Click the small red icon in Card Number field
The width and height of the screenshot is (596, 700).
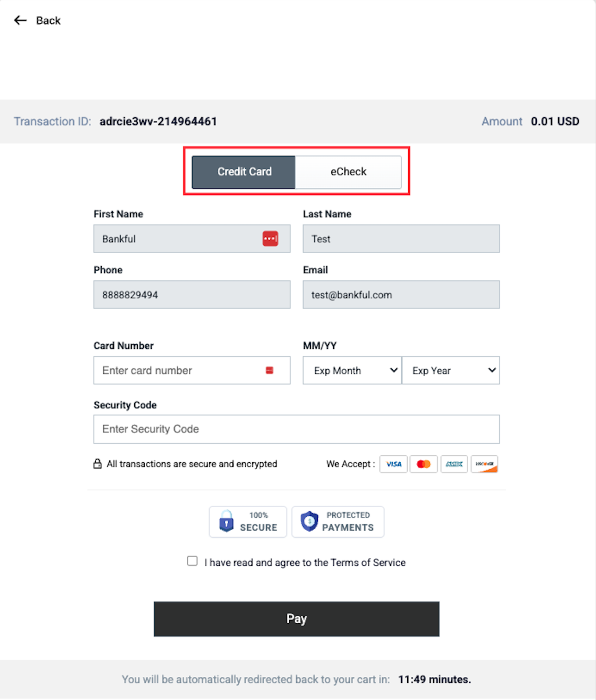click(269, 371)
